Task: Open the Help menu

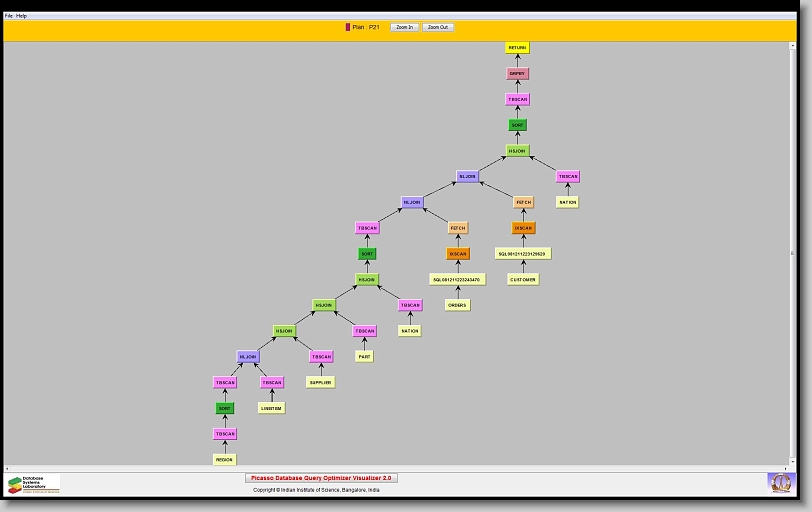Action: (x=22, y=16)
